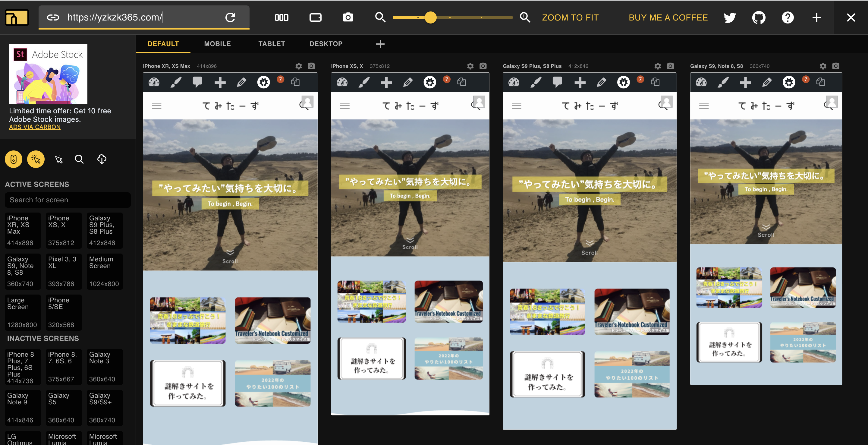
Task: Open settings gear for Galaxy S9, Note 8 pane
Action: click(823, 66)
